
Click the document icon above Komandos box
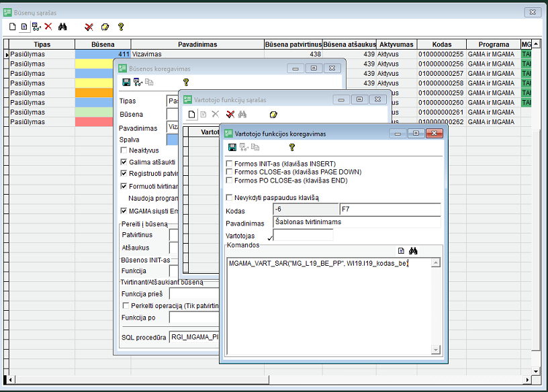[401, 250]
